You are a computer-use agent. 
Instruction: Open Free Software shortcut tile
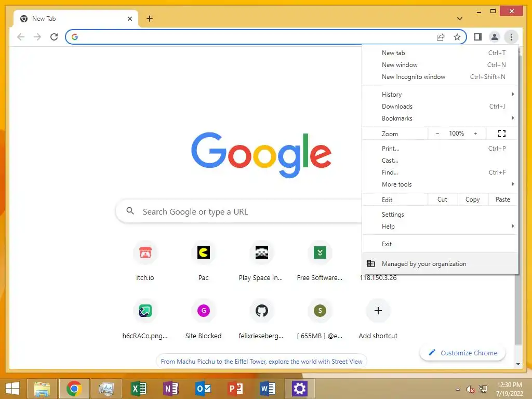click(320, 261)
